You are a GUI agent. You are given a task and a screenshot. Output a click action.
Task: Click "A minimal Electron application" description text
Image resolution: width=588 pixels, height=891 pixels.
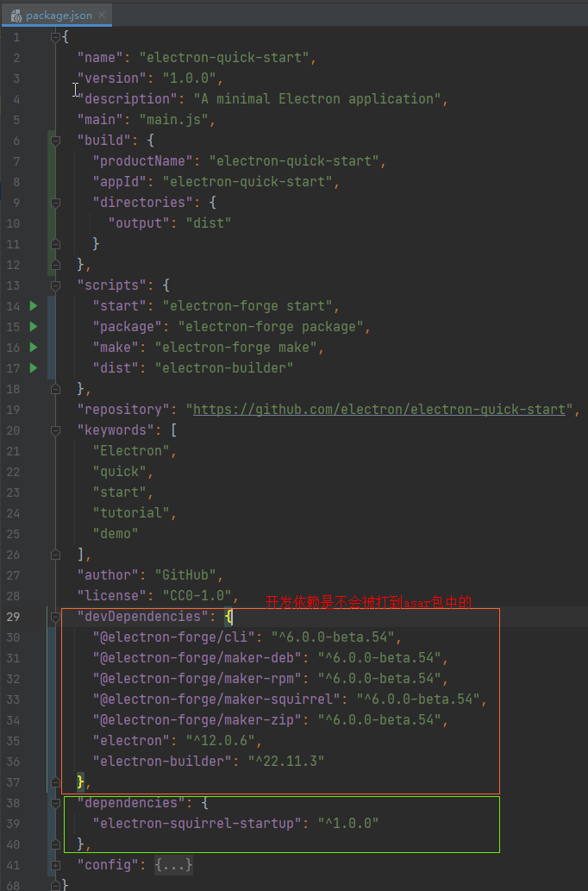317,99
